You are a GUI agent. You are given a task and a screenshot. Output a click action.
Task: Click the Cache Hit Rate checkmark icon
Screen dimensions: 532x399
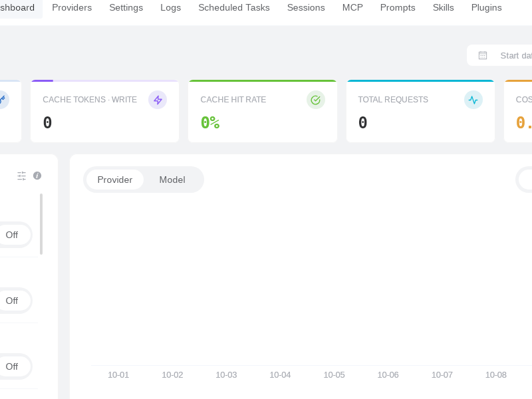pos(315,100)
